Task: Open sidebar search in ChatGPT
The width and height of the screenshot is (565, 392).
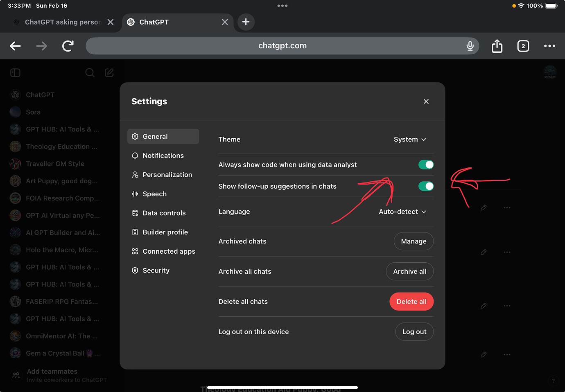Action: [90, 72]
